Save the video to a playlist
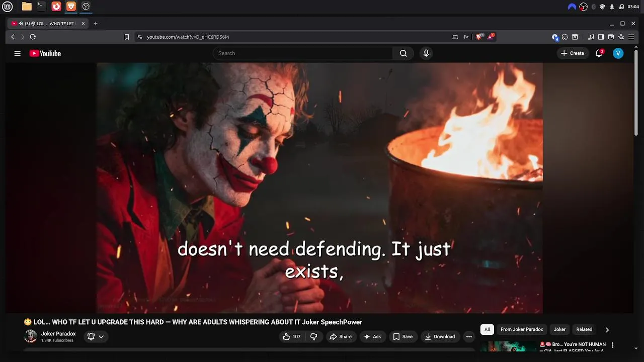 click(403, 337)
